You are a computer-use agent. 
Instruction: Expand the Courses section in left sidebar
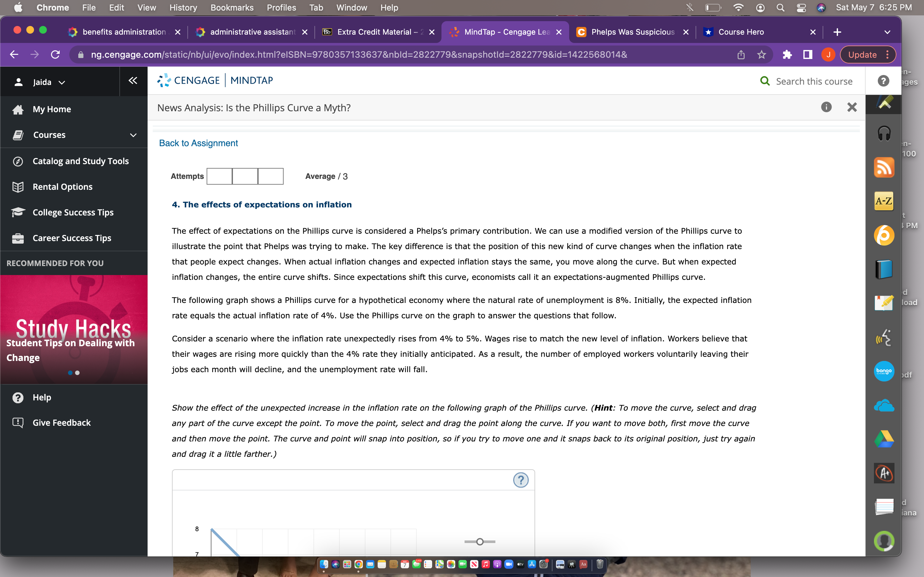coord(133,135)
